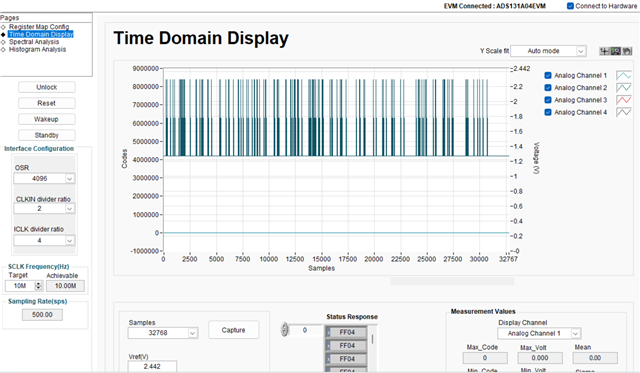The width and height of the screenshot is (640, 373).
Task: Open Analog Channel 2 plot style swatch
Action: point(624,88)
